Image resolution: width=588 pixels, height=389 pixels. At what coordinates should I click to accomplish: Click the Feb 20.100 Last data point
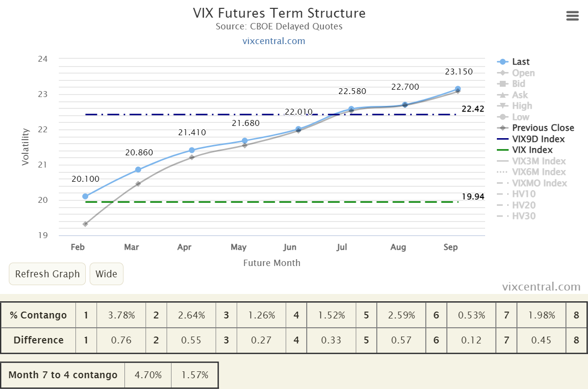(x=85, y=196)
